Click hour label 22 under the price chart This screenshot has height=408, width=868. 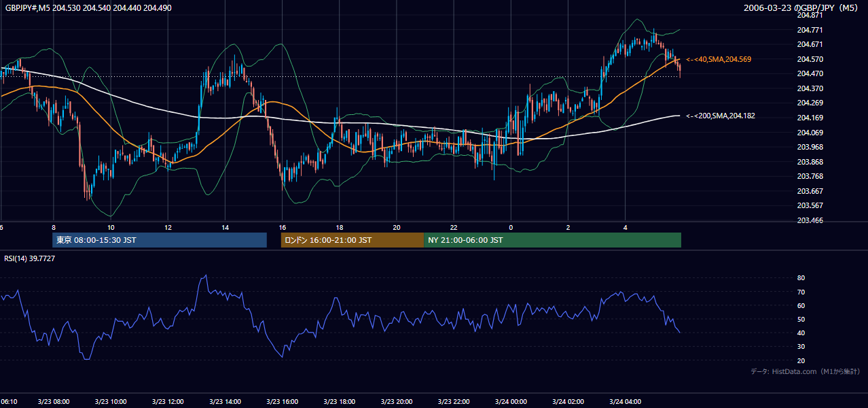pyautogui.click(x=454, y=227)
